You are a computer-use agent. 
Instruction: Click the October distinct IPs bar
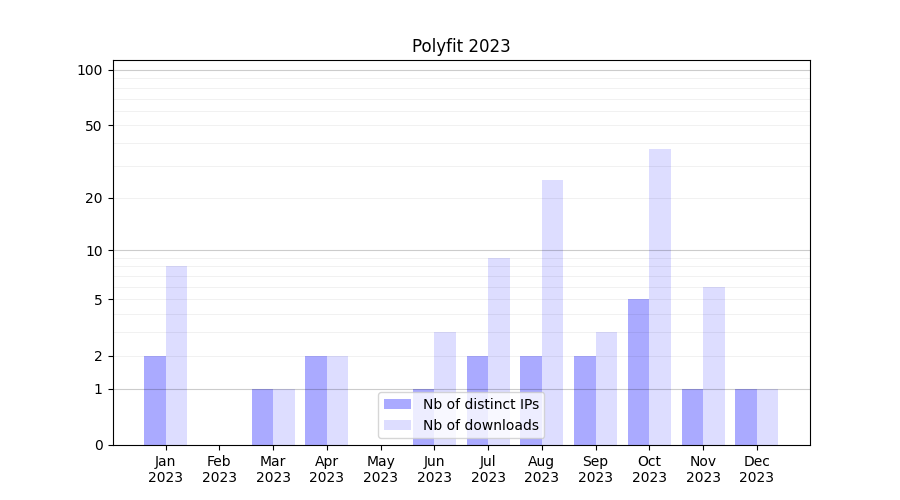(638, 371)
